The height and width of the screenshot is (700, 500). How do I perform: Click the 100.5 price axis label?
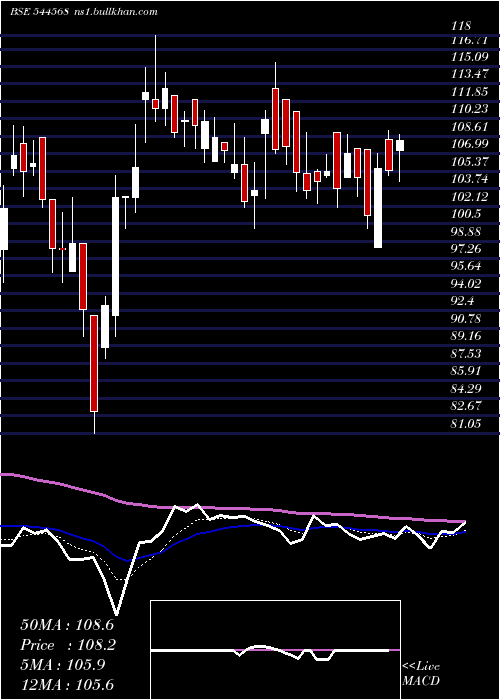466,214
